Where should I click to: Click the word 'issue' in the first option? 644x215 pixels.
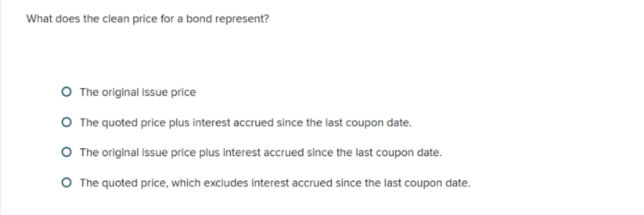click(154, 93)
